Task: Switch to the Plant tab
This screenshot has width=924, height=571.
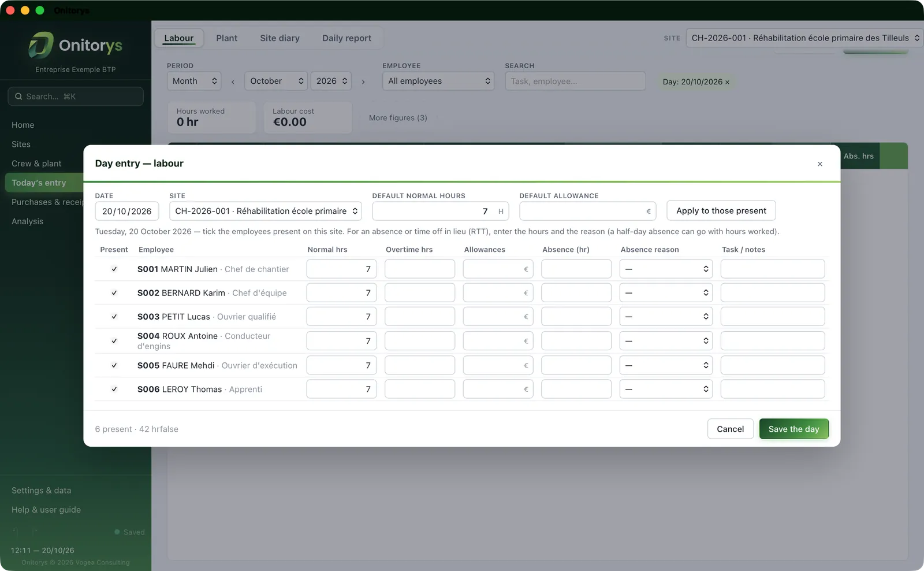Action: (227, 38)
